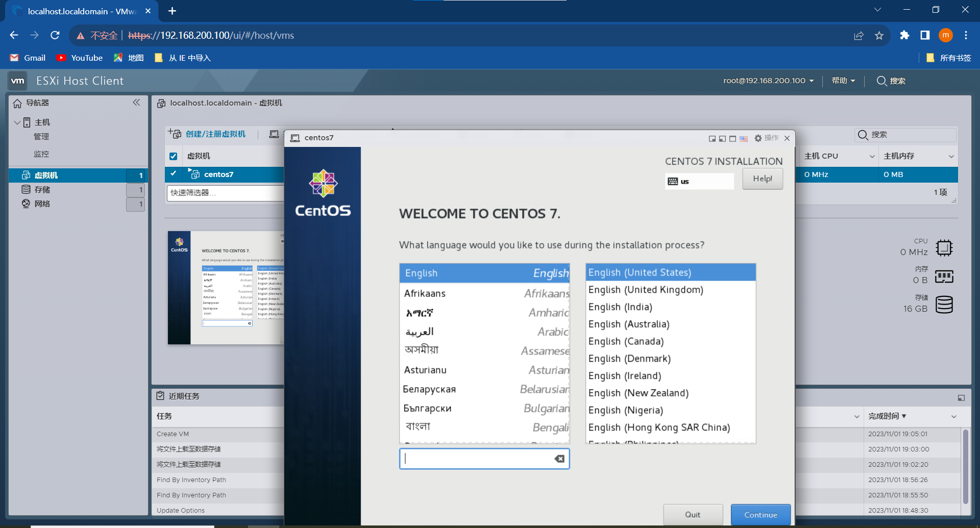Screen dimensions: 980x528
Task: Click 创建/注册虚拟机 button
Action: point(207,134)
